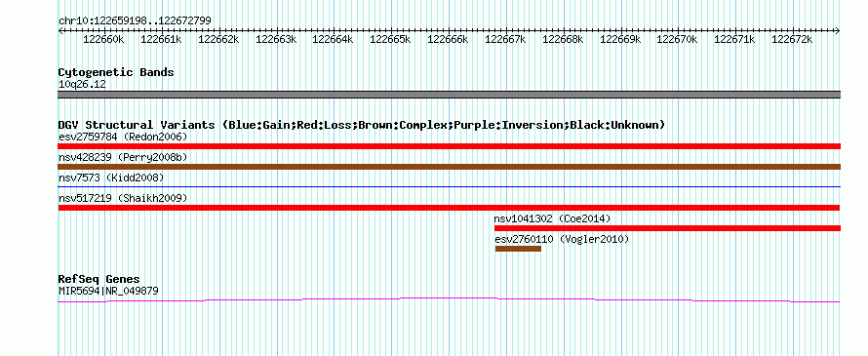Select the gray 10q26.12 cytogenetic band bar
The image size is (868, 356).
pyautogui.click(x=449, y=95)
